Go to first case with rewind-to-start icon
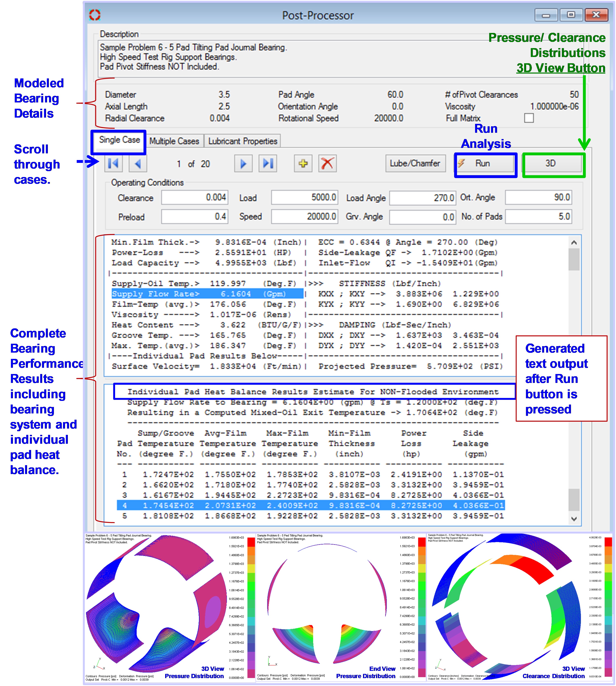This screenshot has height=686, width=616. [113, 164]
